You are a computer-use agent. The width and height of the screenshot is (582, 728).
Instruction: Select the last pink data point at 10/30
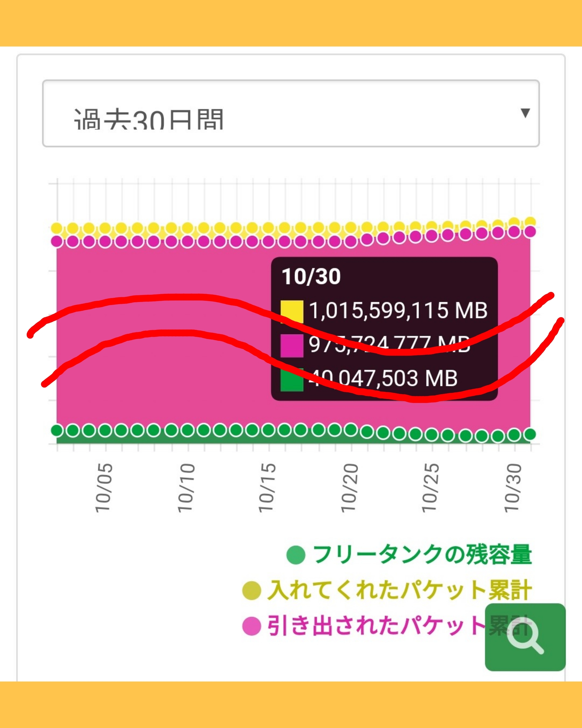pos(530,232)
